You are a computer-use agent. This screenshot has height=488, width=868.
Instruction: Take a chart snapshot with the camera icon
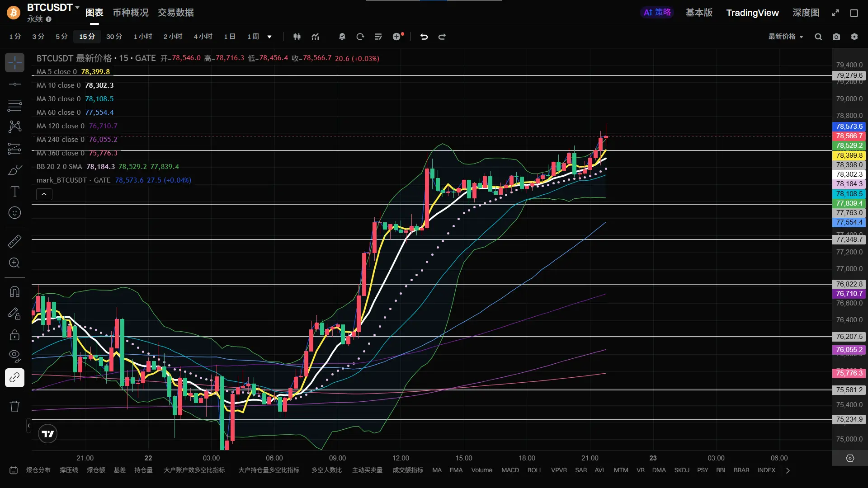click(836, 37)
